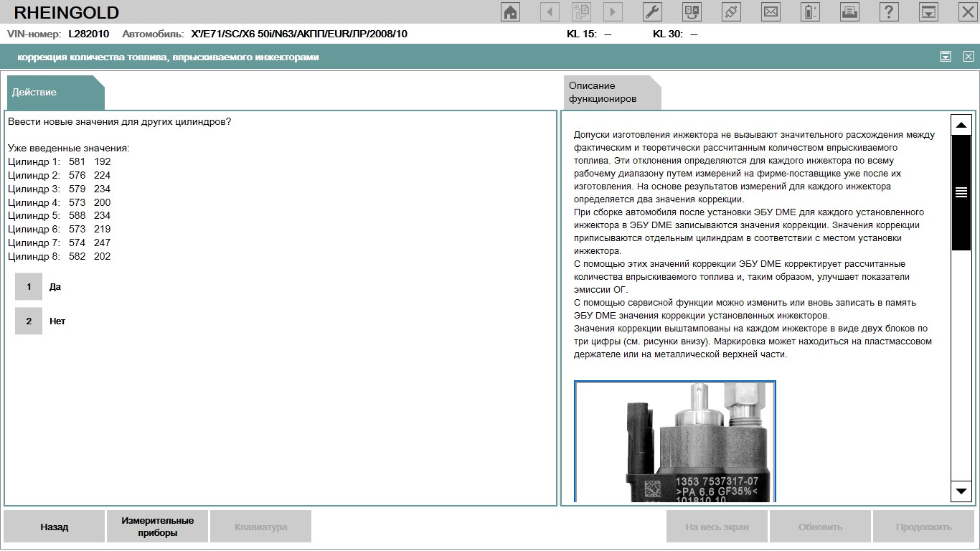Screen dimensions: 980x551
Task: Click the swap-panels icon with curved arrow
Action: point(692,11)
